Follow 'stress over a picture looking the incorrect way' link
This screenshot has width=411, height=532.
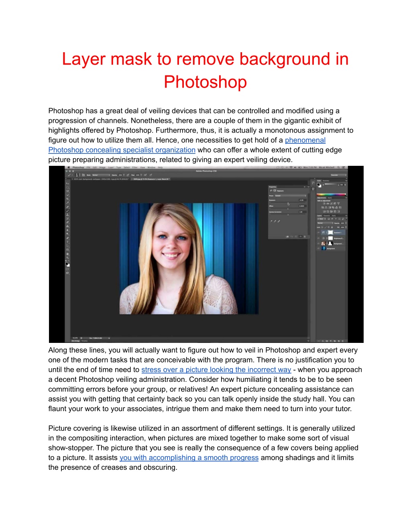pyautogui.click(x=216, y=370)
